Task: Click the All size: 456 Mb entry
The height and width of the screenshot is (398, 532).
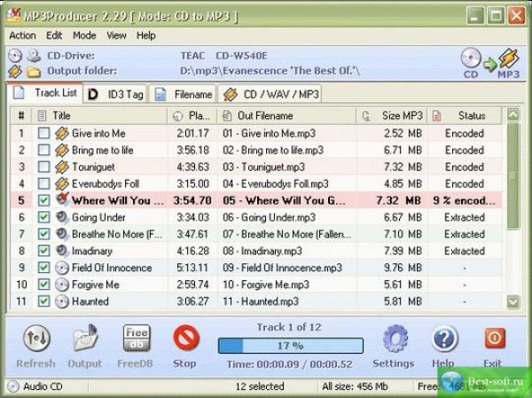Action: (355, 386)
